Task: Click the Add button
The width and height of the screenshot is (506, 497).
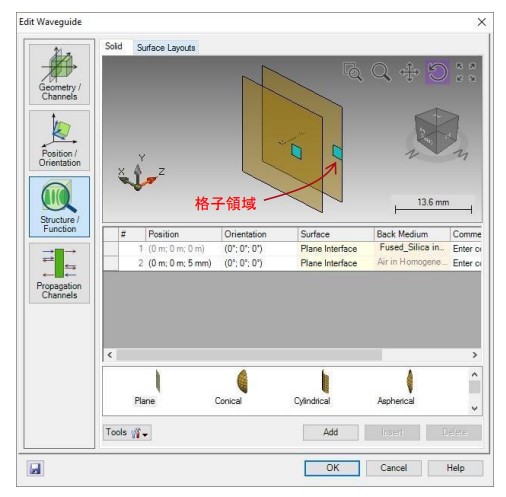Action: pos(331,432)
